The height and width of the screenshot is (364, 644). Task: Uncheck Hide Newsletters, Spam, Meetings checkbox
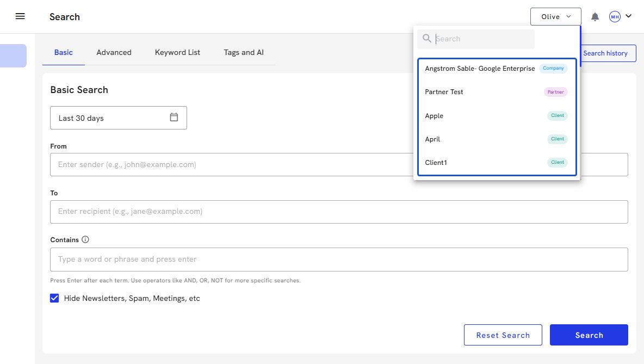(x=54, y=298)
